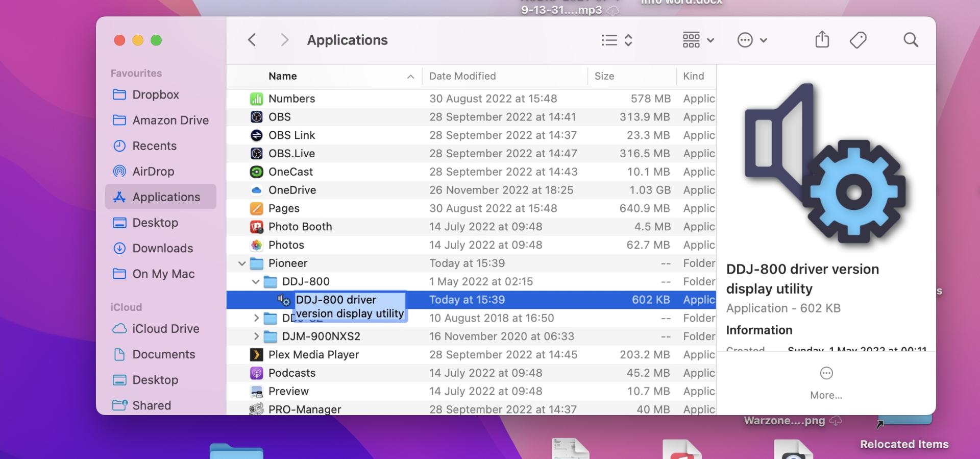Sort by the Name column header

point(282,76)
